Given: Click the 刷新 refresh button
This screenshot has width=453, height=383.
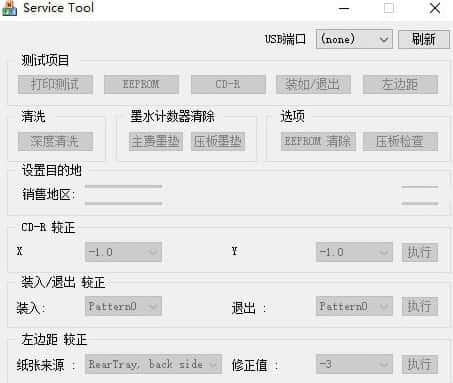Looking at the screenshot, I should tap(424, 39).
